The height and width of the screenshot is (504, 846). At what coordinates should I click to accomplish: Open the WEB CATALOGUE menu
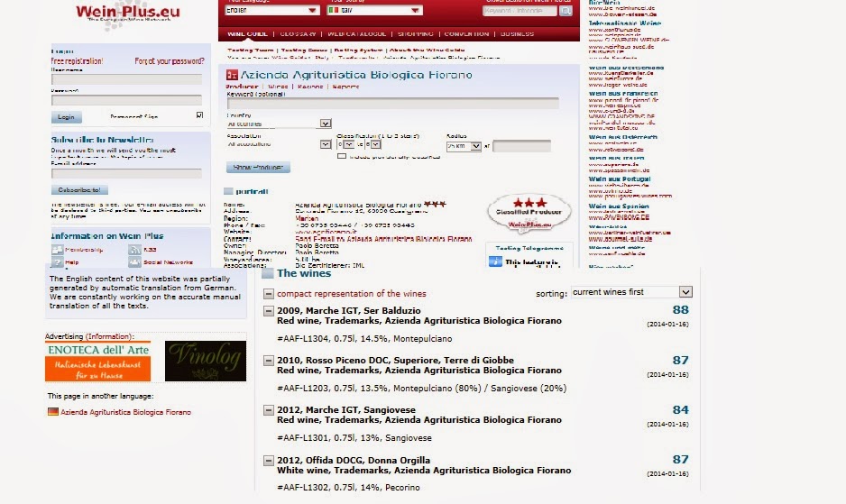(356, 33)
